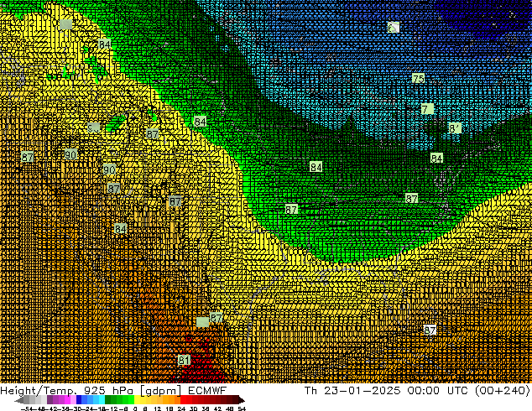532x411 pixels.
Task: Click the "54" maximum legend value
Action: click(x=242, y=408)
